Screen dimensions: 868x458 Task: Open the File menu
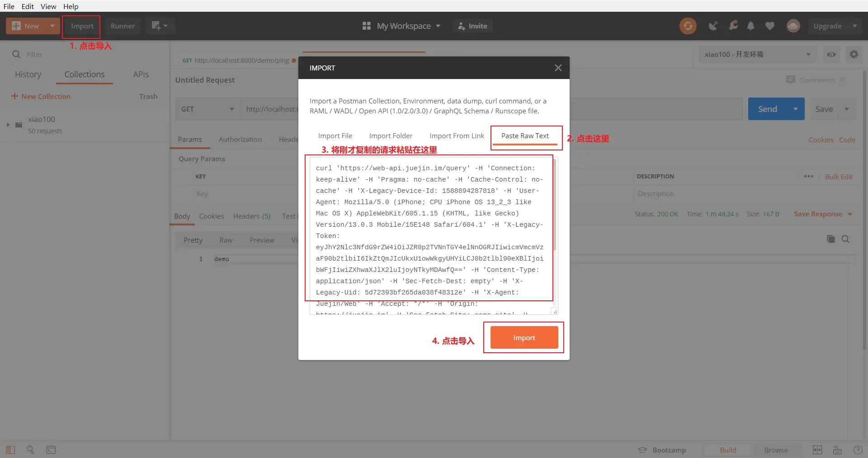[9, 6]
